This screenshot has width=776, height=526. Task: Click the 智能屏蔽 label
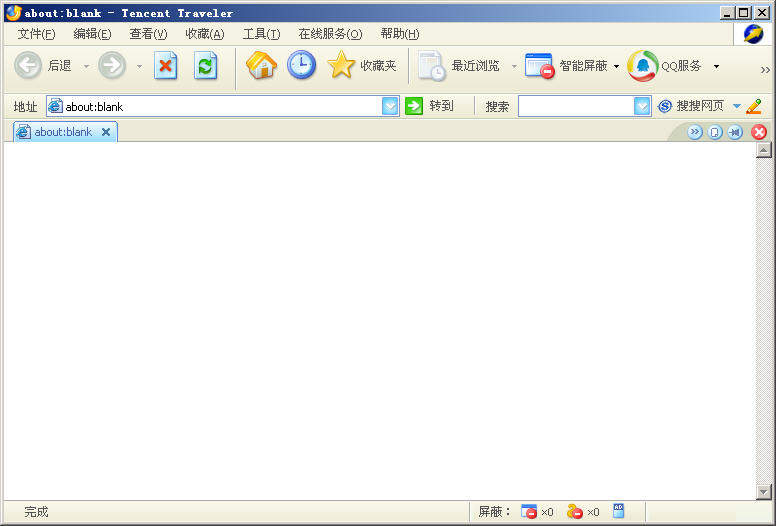[x=583, y=66]
